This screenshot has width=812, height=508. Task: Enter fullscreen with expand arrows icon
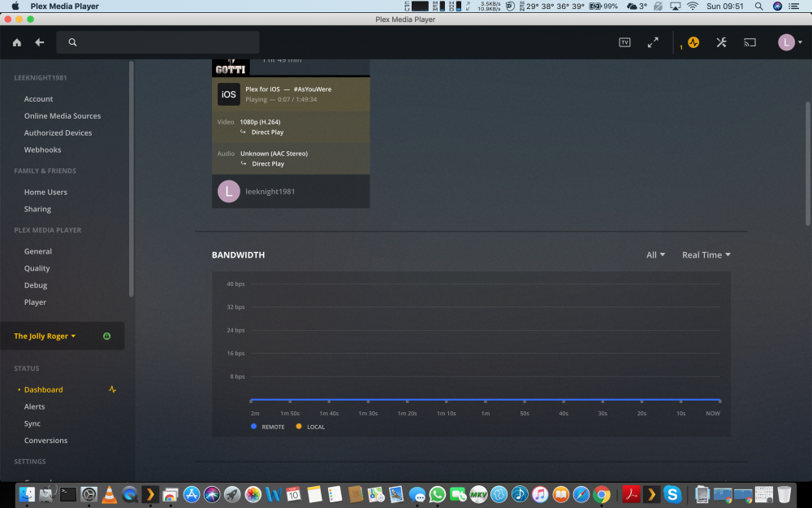653,42
